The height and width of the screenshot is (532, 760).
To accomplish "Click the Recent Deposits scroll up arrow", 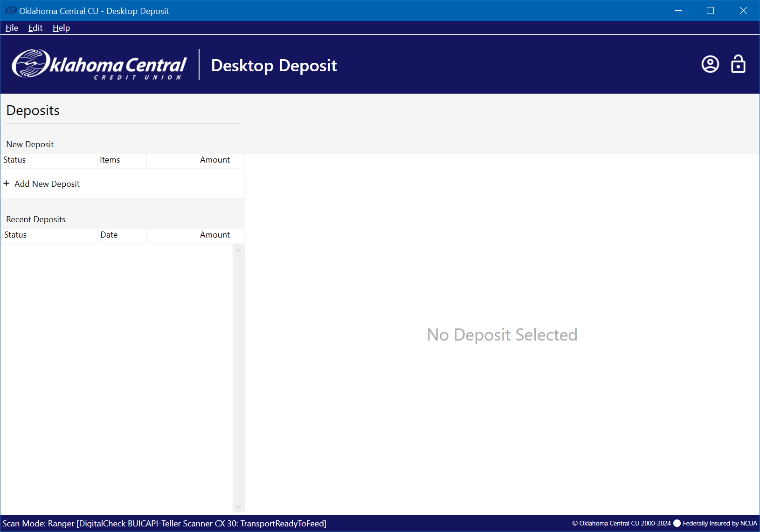I will click(x=238, y=251).
